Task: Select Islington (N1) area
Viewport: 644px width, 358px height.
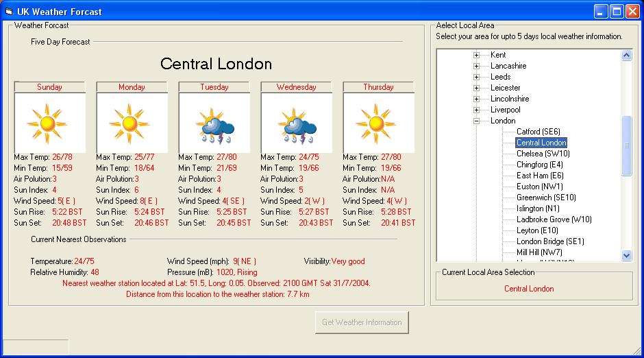Action: coord(539,208)
